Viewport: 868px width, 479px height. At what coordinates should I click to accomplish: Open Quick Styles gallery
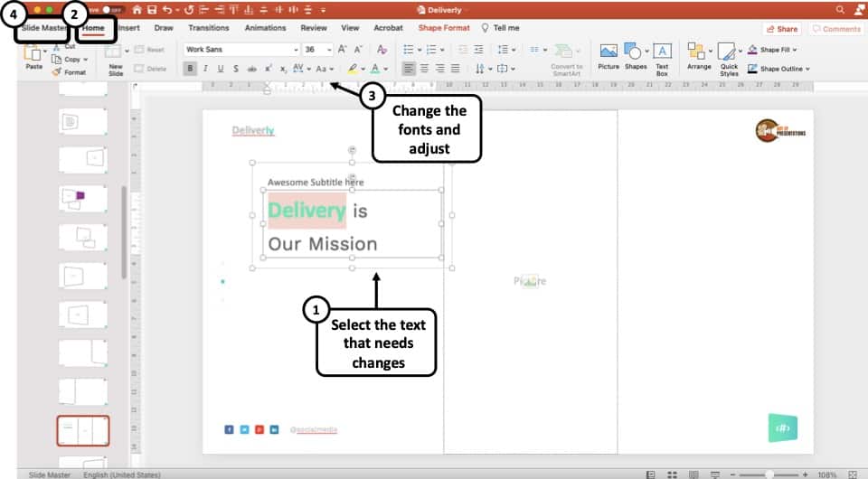(x=729, y=59)
